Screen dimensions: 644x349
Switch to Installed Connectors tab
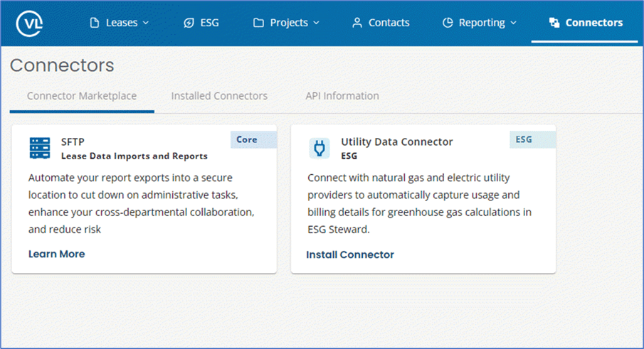tap(219, 96)
